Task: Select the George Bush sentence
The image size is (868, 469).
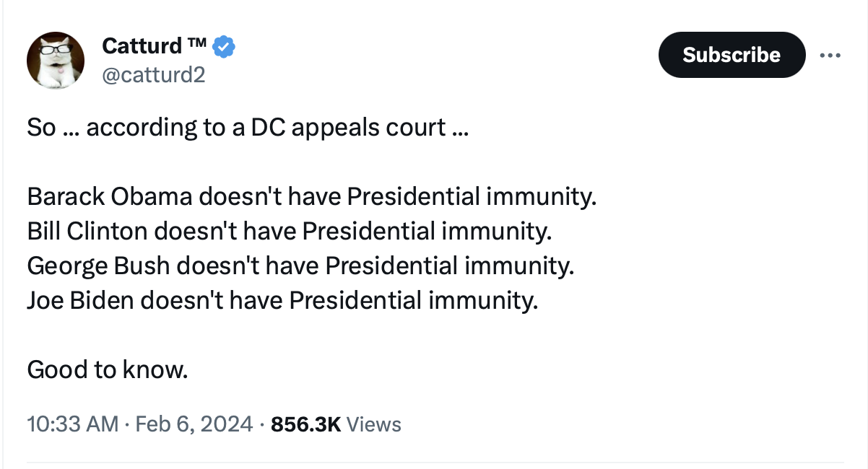Action: 300,266
